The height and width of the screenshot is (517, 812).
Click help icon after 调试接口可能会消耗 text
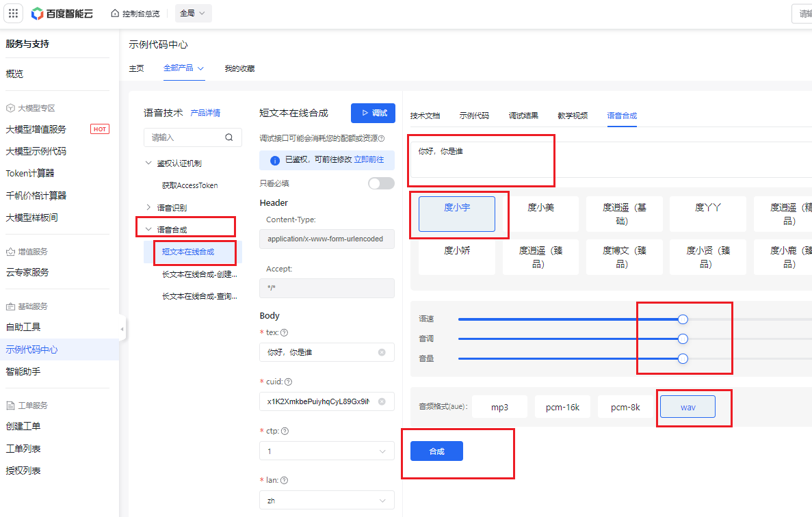(x=382, y=139)
